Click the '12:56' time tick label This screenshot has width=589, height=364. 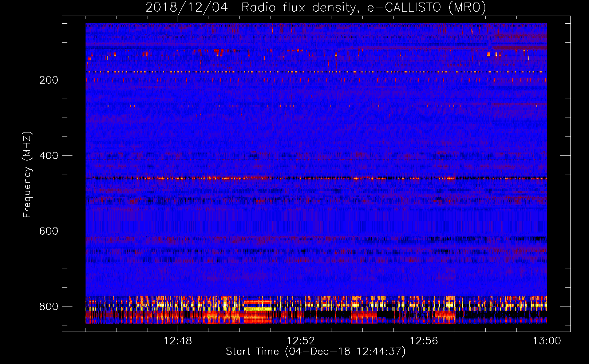(x=424, y=341)
